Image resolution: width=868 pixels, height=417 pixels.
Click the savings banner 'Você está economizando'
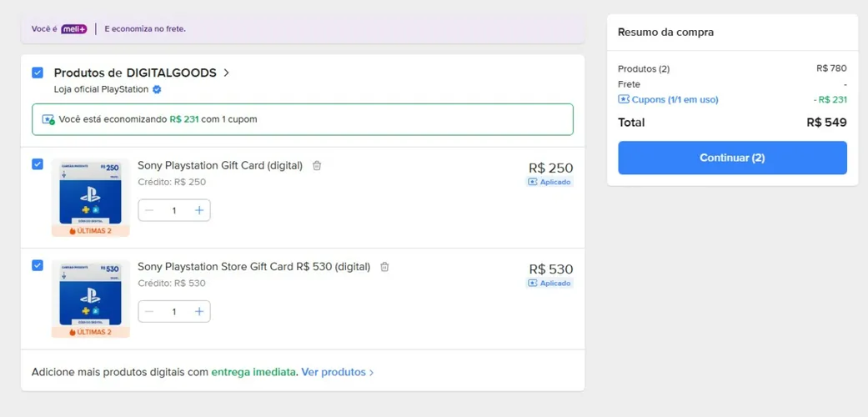[303, 119]
